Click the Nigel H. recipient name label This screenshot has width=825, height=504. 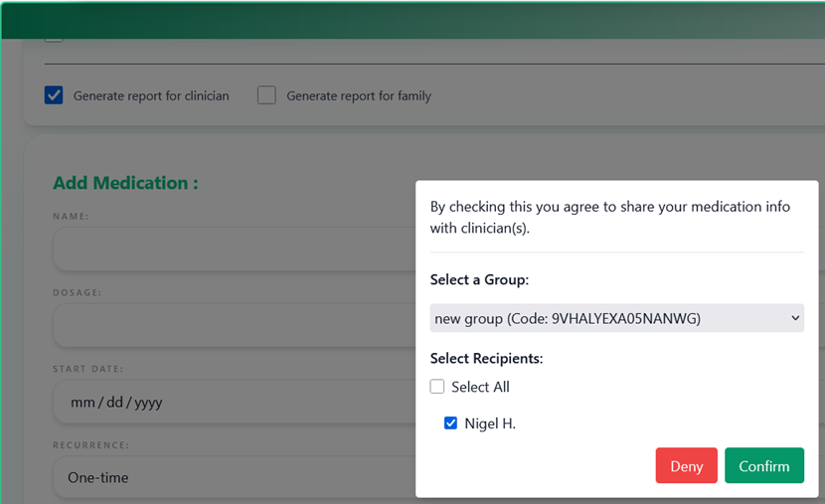point(490,423)
